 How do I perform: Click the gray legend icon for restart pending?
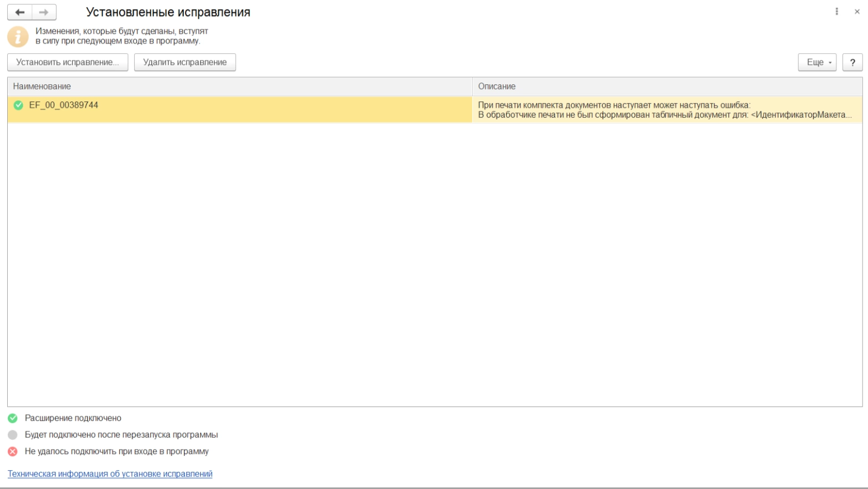(13, 435)
